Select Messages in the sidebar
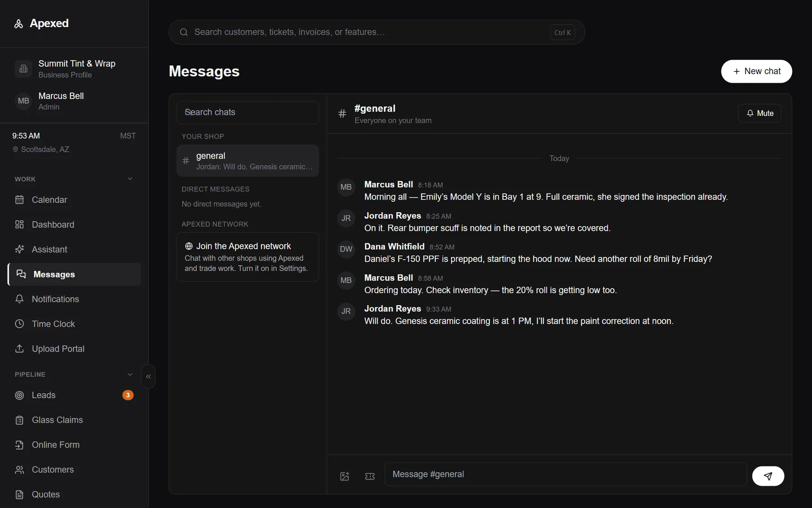The image size is (812, 508). [x=74, y=274]
